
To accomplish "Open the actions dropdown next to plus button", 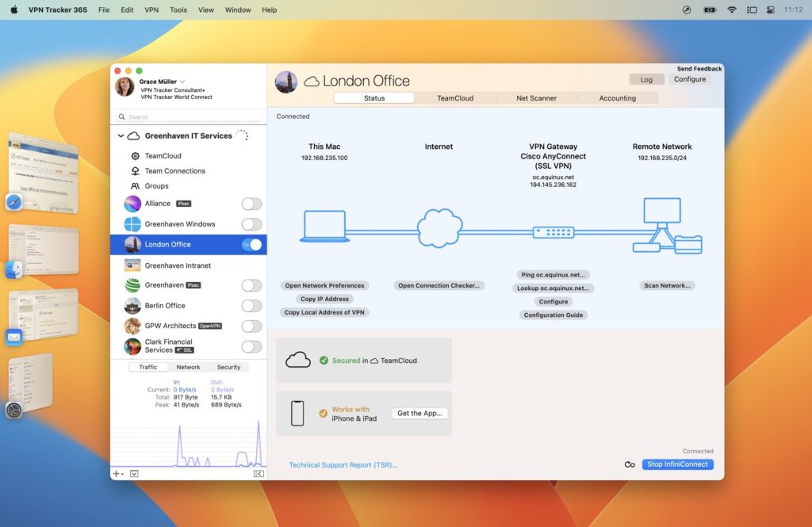I will tap(134, 474).
